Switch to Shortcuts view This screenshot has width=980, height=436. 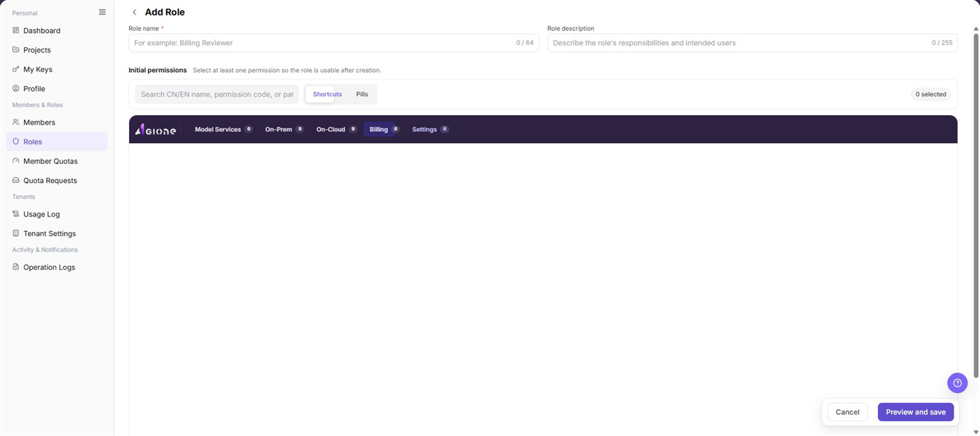coord(327,94)
